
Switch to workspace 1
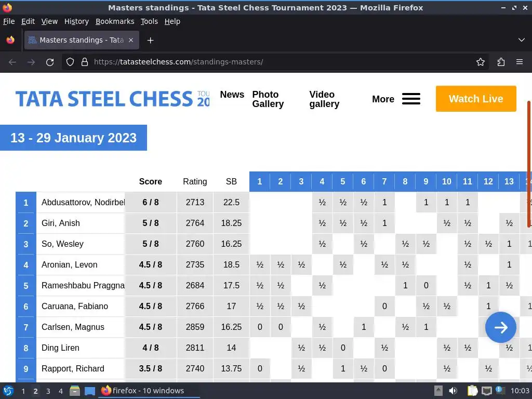click(x=23, y=391)
